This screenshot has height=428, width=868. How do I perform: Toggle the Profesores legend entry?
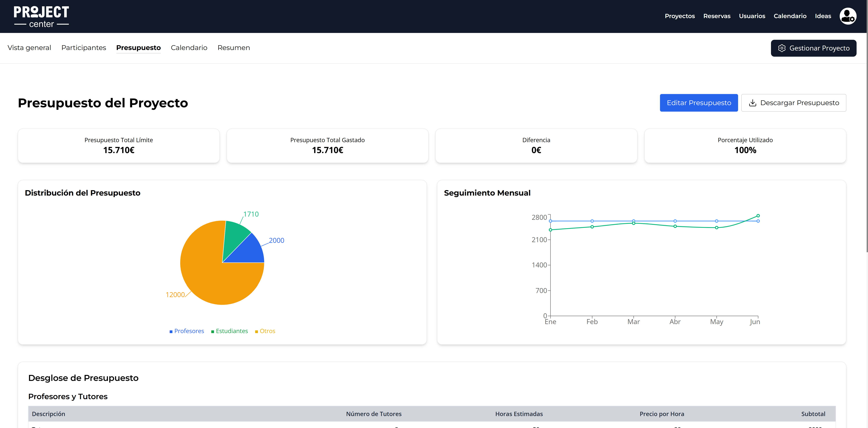click(x=187, y=331)
